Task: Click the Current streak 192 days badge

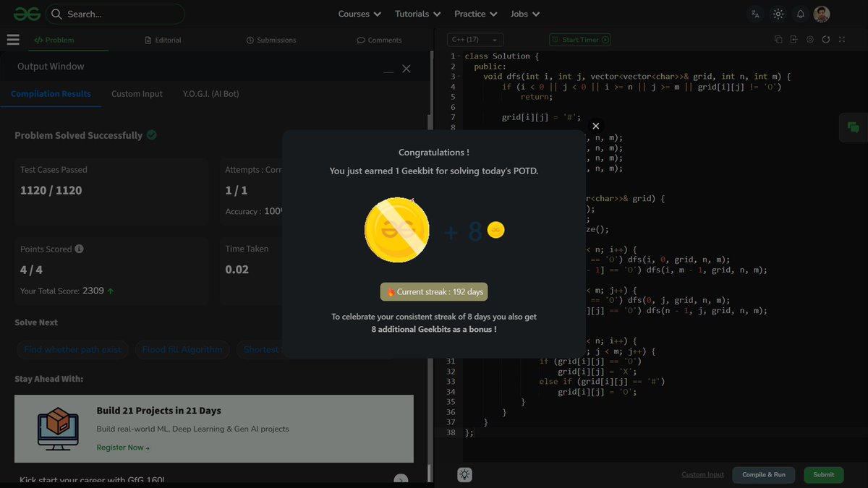Action: coord(434,292)
